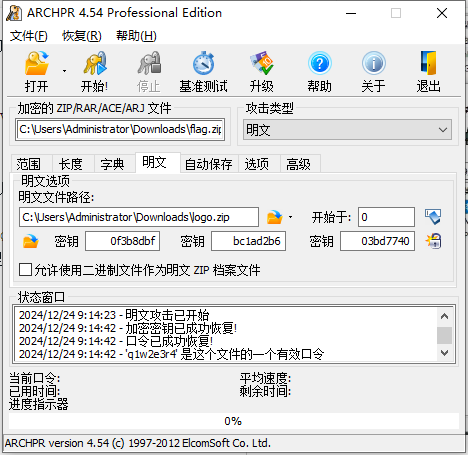The height and width of the screenshot is (455, 468).
Task: Expand arrow beside plaintext browse folder icon
Action: (291, 217)
